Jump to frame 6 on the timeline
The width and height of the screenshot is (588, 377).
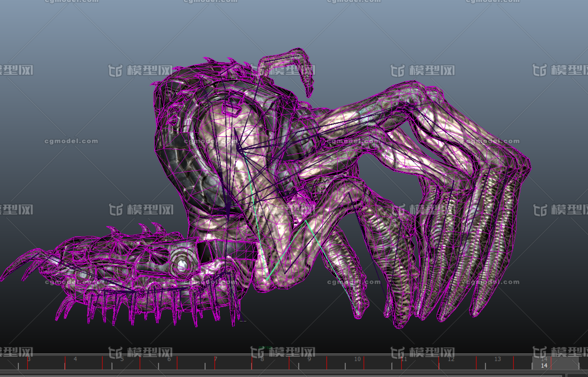[x=169, y=359]
